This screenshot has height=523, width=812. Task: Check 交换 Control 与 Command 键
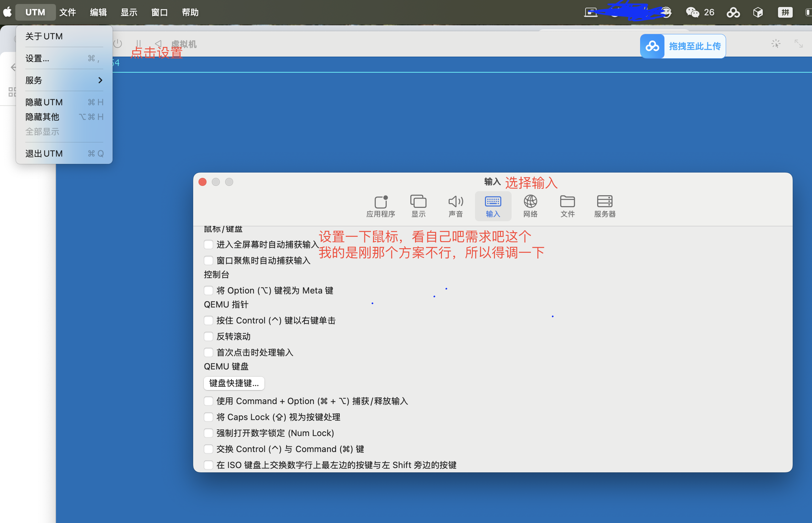[208, 449]
